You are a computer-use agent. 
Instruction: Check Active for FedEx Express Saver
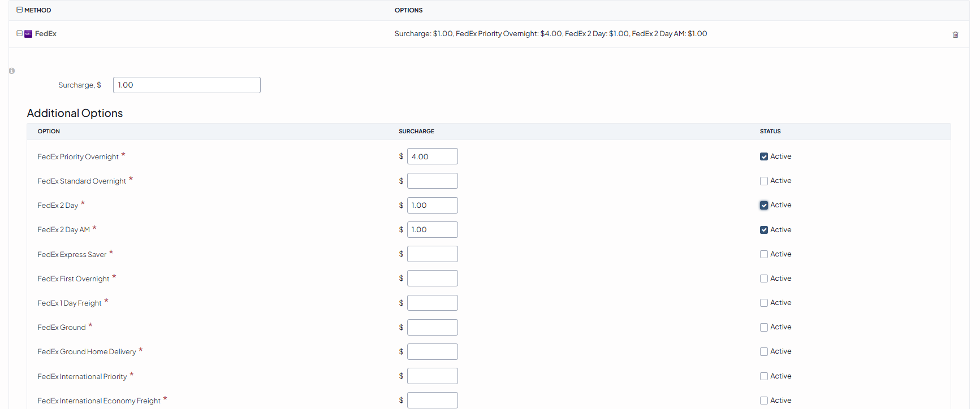tap(764, 254)
